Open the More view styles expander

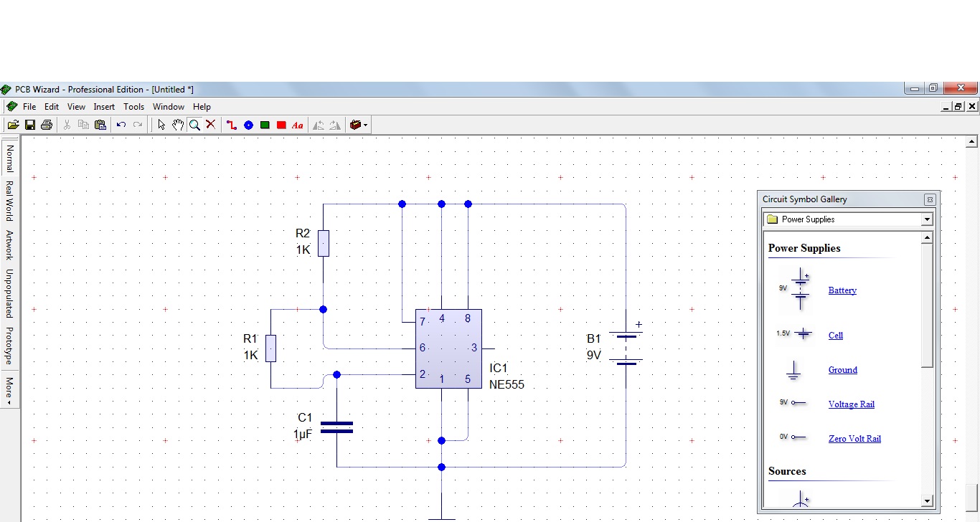pyautogui.click(x=9, y=391)
